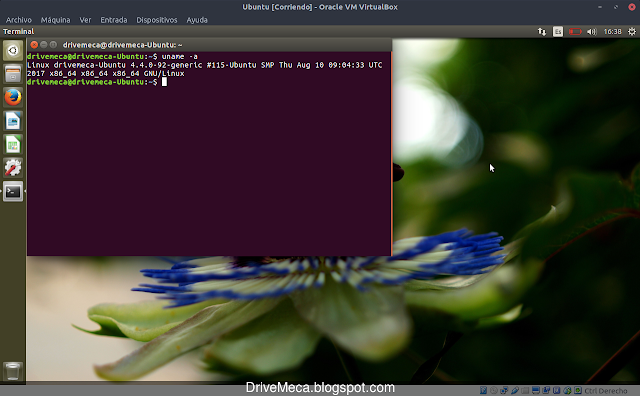Click the VirtualBox USB devices status icon
The height and width of the screenshot is (396, 640).
tap(515, 390)
